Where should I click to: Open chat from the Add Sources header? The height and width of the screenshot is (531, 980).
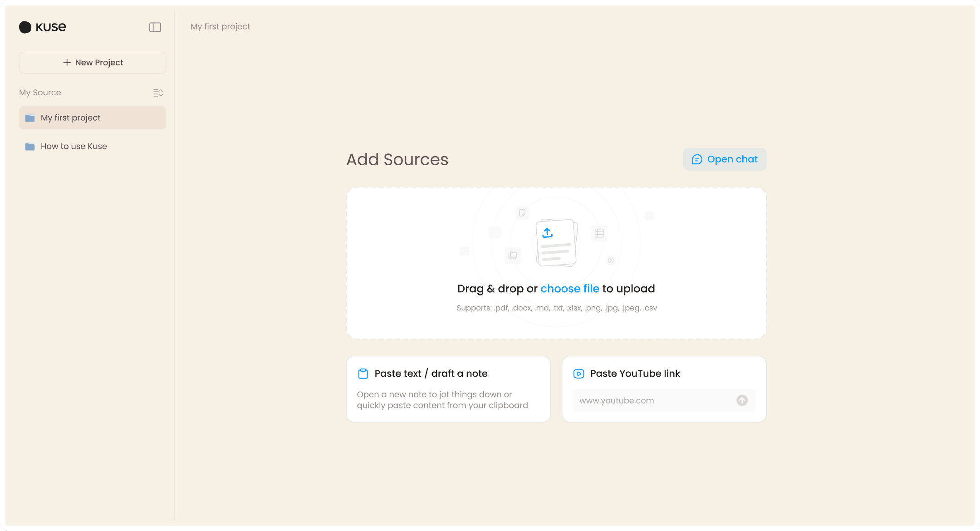pyautogui.click(x=724, y=159)
